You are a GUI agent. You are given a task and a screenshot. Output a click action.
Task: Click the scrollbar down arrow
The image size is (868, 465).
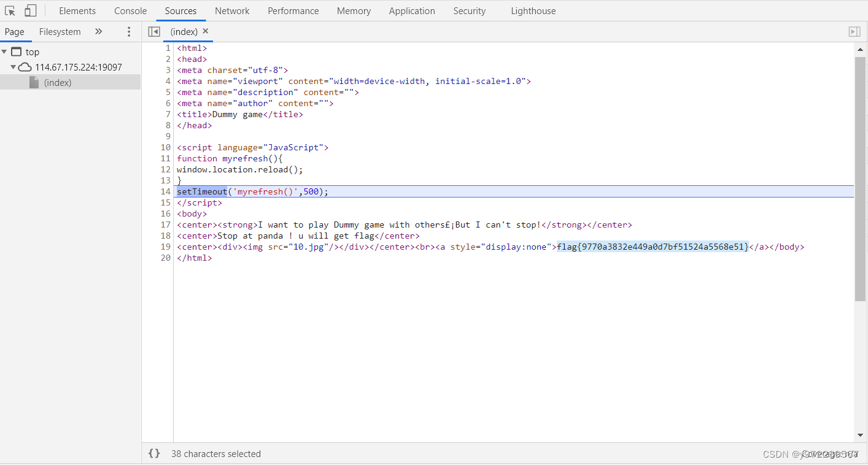pos(860,435)
